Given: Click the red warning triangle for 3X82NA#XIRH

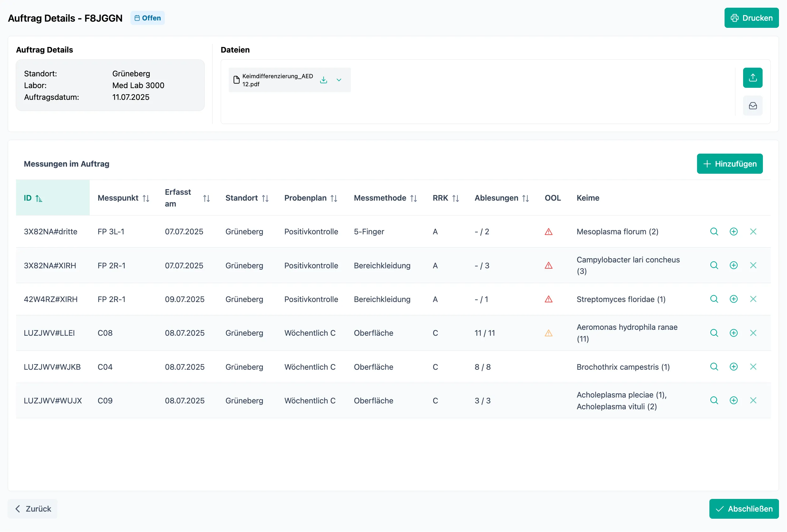Looking at the screenshot, I should [x=549, y=266].
